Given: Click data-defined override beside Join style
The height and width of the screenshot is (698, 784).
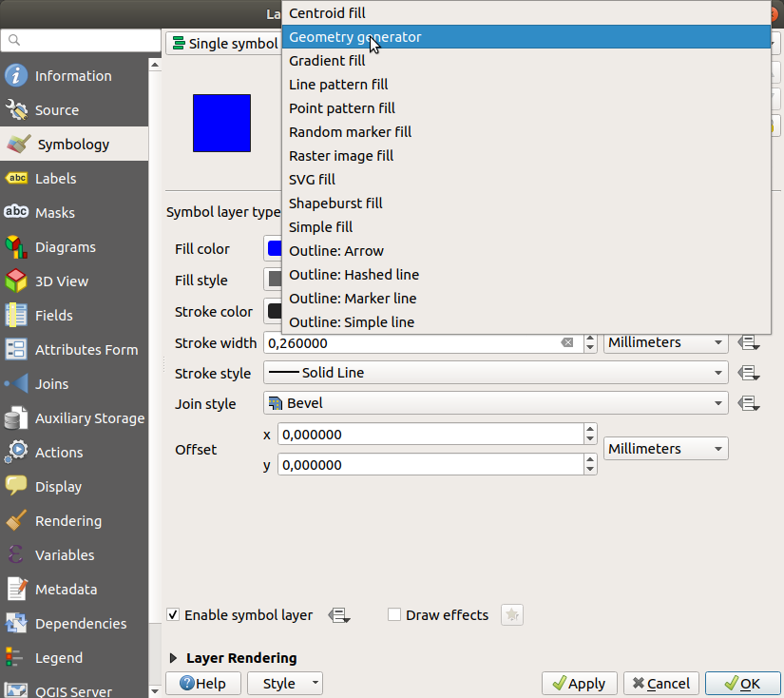Looking at the screenshot, I should (x=749, y=404).
